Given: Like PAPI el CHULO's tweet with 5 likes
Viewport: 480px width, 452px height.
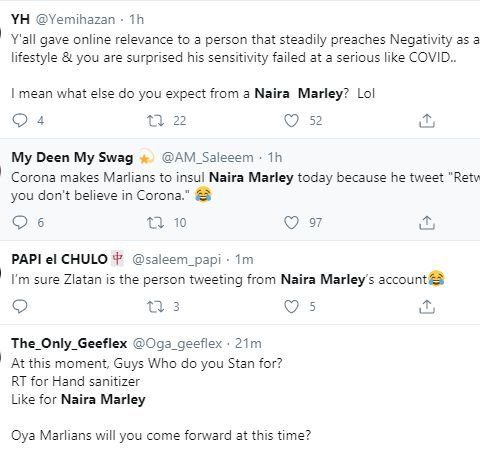Looking at the screenshot, I should pyautogui.click(x=291, y=307).
